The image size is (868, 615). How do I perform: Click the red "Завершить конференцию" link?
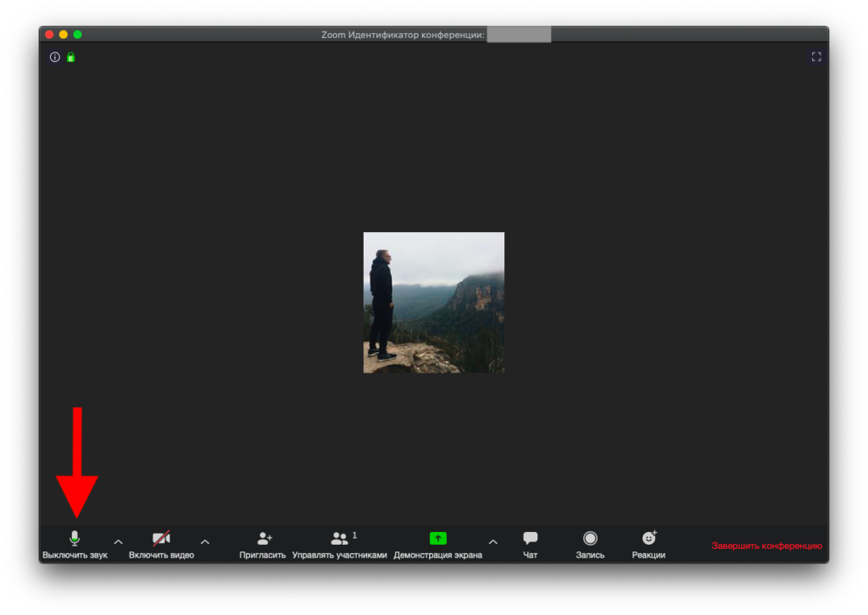pyautogui.click(x=766, y=546)
